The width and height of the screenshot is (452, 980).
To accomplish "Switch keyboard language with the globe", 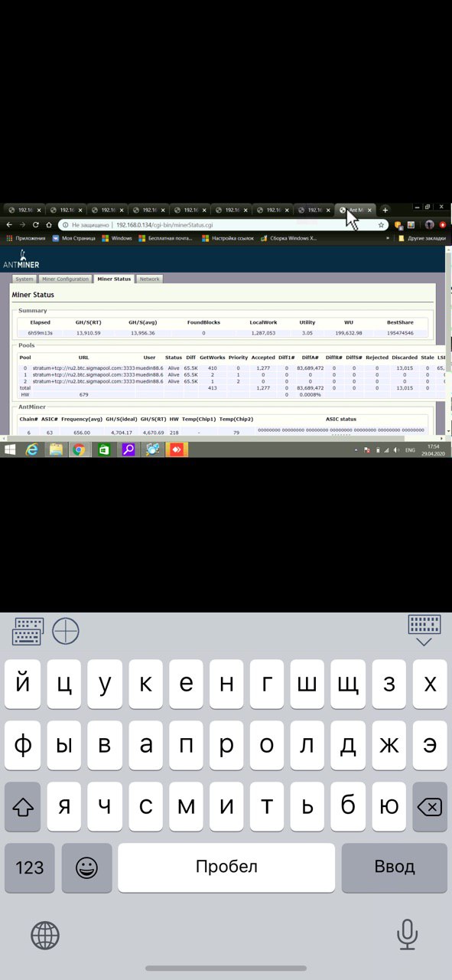I will click(45, 935).
